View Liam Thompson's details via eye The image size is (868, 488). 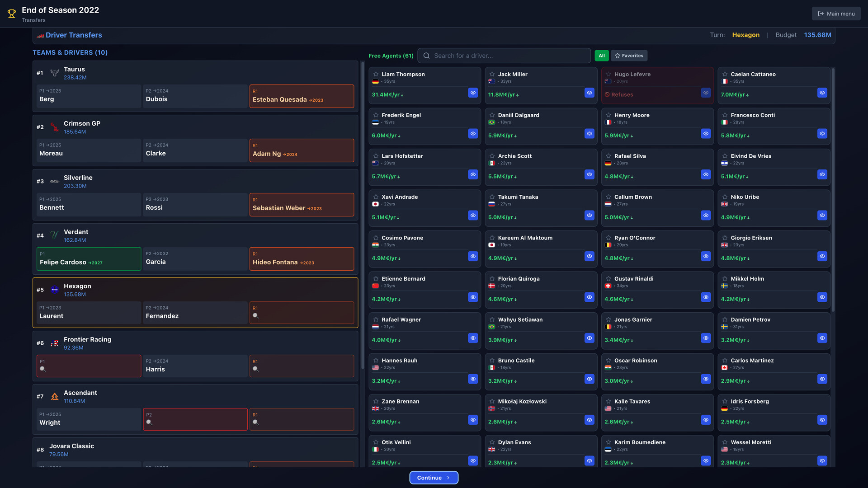click(473, 93)
